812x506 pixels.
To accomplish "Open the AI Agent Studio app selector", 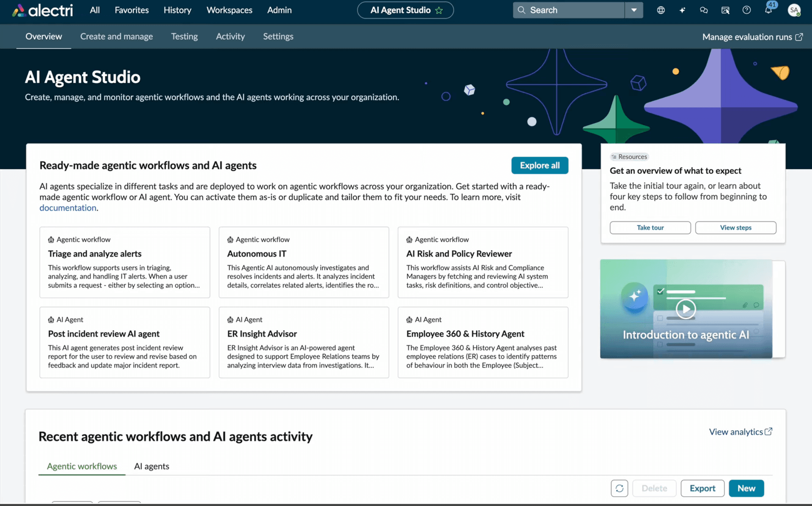I will point(401,10).
